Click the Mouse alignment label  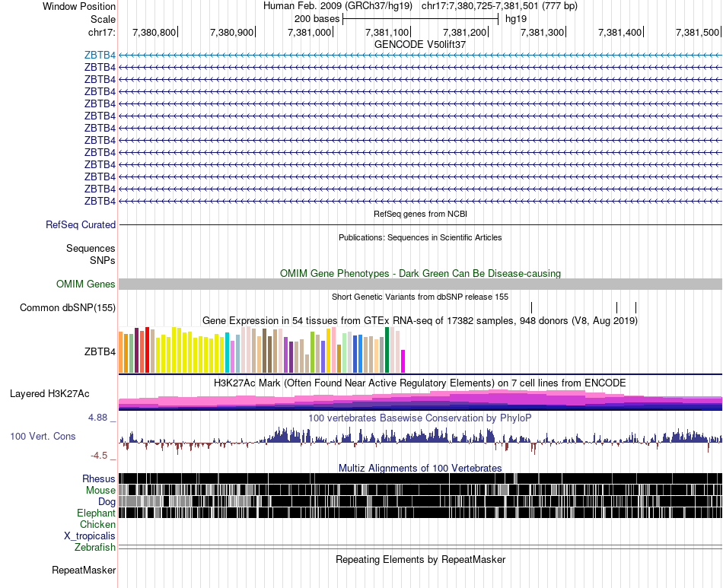100,491
